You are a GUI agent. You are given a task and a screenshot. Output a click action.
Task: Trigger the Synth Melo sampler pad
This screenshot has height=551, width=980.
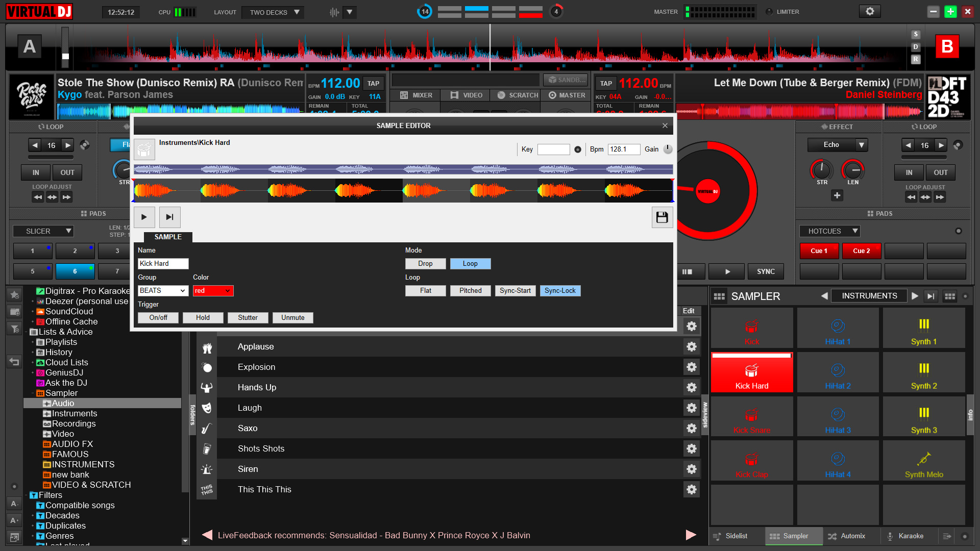(924, 461)
